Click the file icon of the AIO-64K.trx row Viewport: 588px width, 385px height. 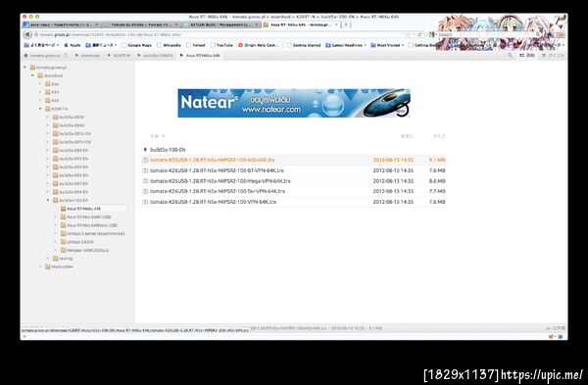(x=145, y=160)
